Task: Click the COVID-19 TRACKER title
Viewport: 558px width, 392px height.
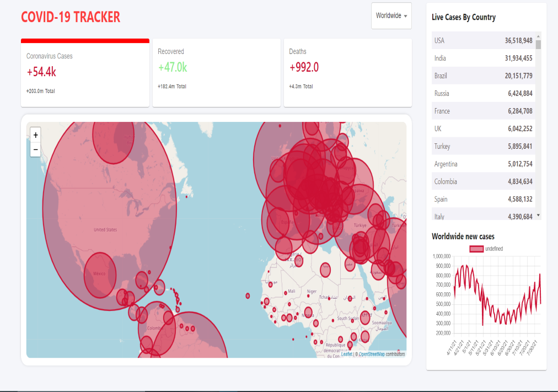Action: pos(71,17)
